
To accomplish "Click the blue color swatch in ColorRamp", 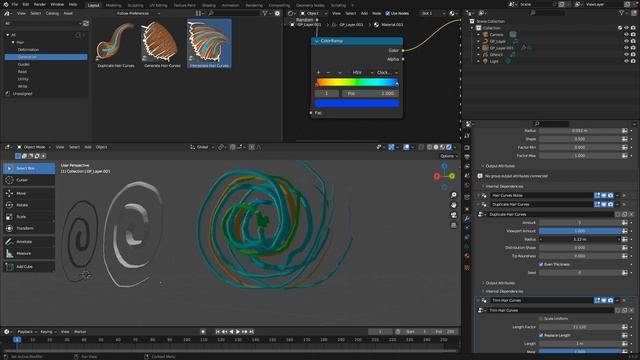I will click(357, 103).
